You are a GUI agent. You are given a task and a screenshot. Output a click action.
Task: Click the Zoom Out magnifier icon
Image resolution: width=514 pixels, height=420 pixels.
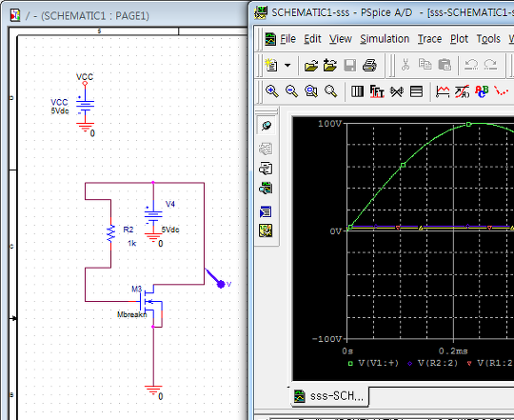(x=292, y=91)
